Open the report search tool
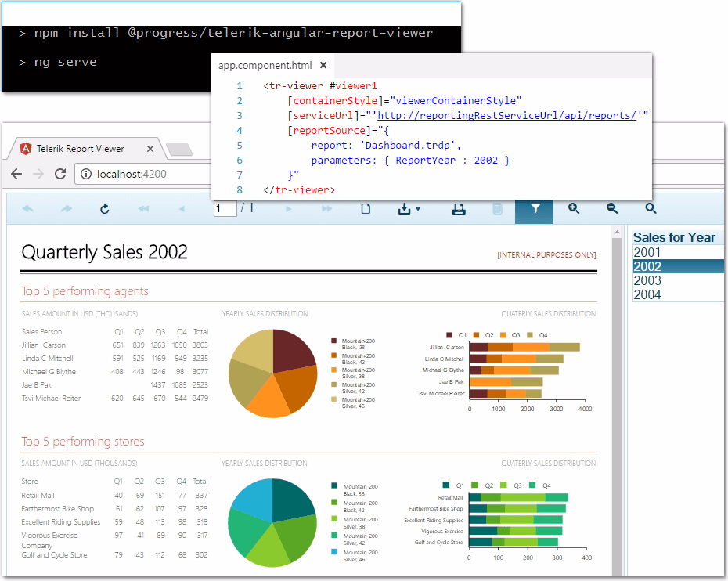 coord(651,209)
